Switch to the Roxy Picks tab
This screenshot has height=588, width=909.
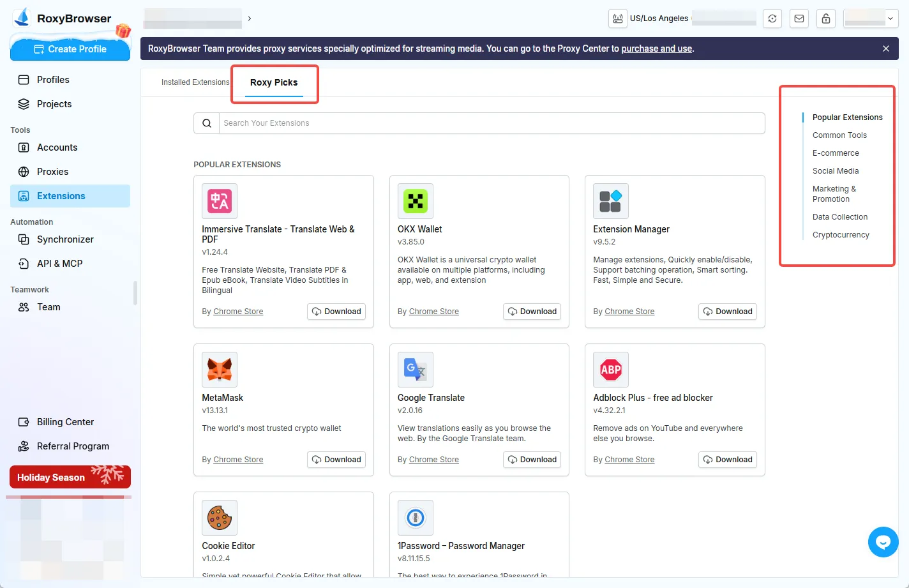point(274,82)
